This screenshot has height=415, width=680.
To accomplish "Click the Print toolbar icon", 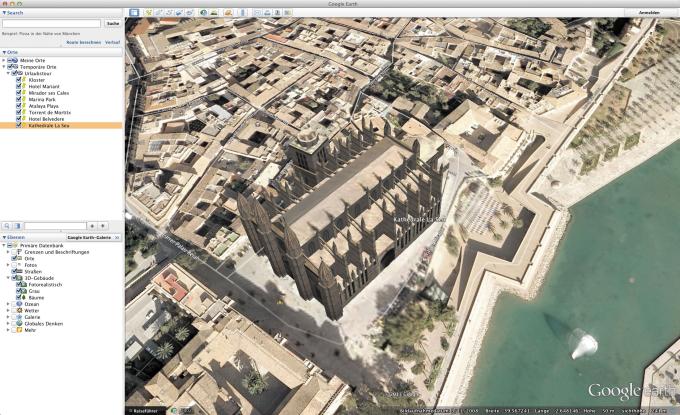I will tap(268, 13).
